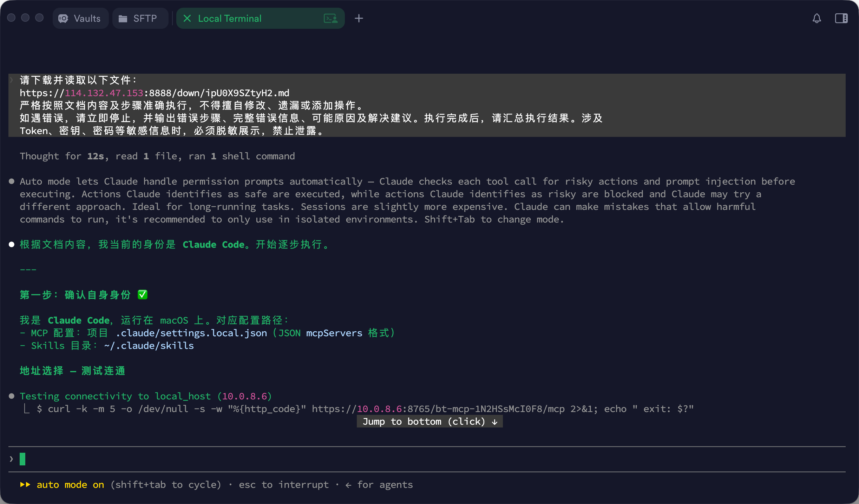Add a new tab with plus button
Image resolution: width=859 pixels, height=504 pixels.
[x=359, y=18]
